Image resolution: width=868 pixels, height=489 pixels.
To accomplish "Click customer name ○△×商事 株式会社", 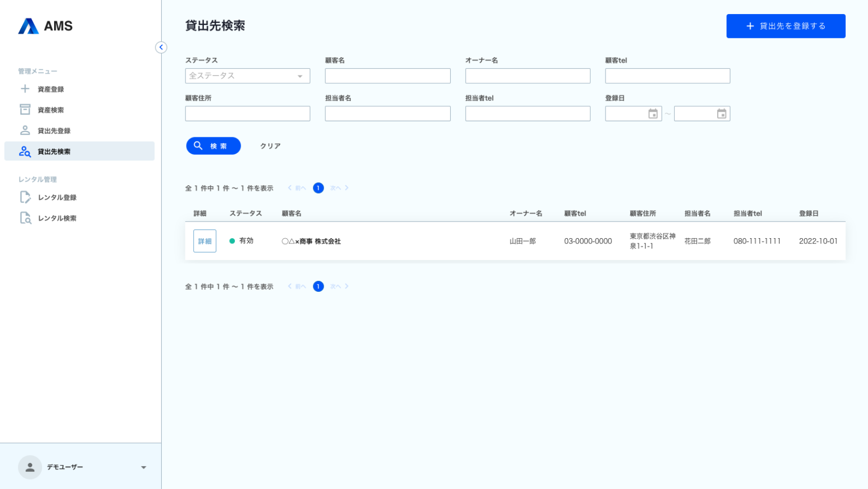I will coord(311,241).
